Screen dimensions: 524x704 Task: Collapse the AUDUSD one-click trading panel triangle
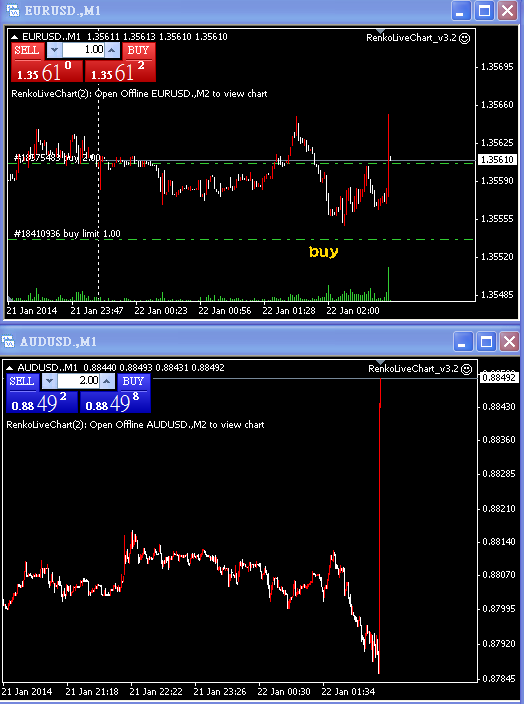point(9,368)
